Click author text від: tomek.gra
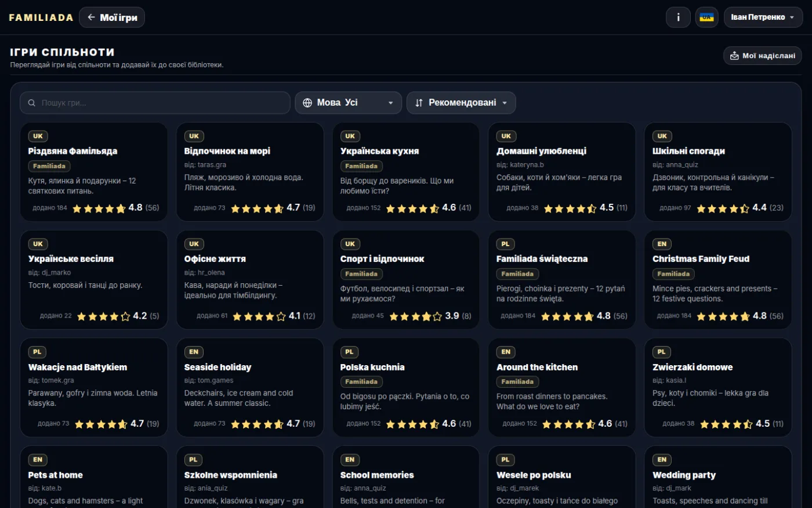 coord(51,380)
